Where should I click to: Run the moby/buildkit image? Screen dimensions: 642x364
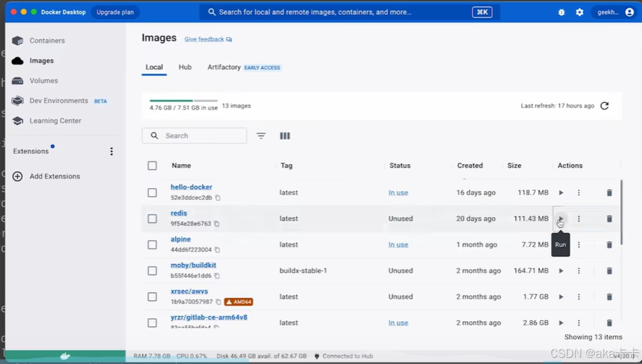(x=561, y=271)
